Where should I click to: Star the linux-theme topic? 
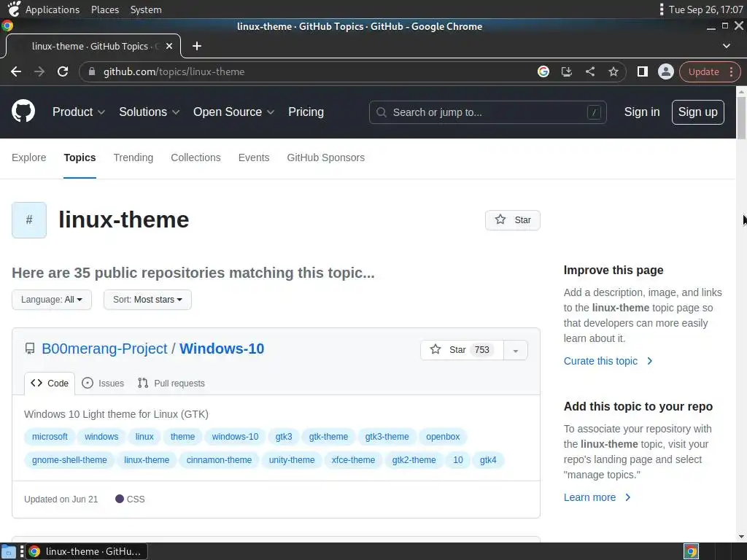point(513,220)
